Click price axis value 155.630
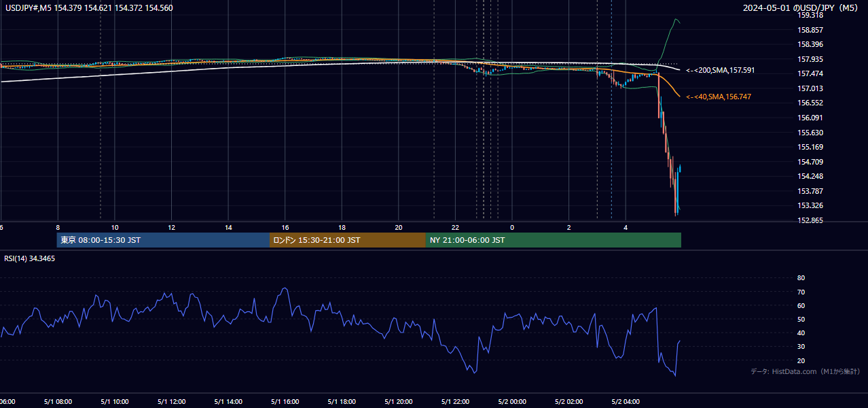 (811, 133)
